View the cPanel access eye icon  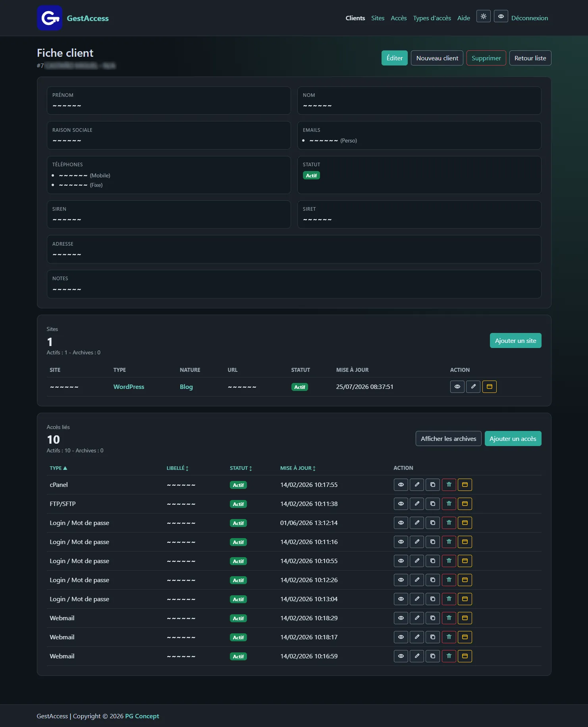[x=401, y=485]
